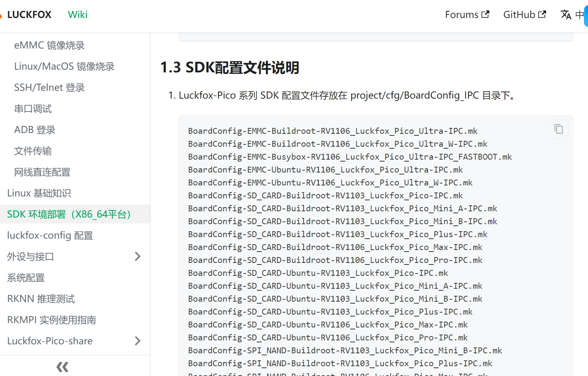The width and height of the screenshot is (588, 376).
Task: Navigate to 文件传输 page
Action: (33, 151)
